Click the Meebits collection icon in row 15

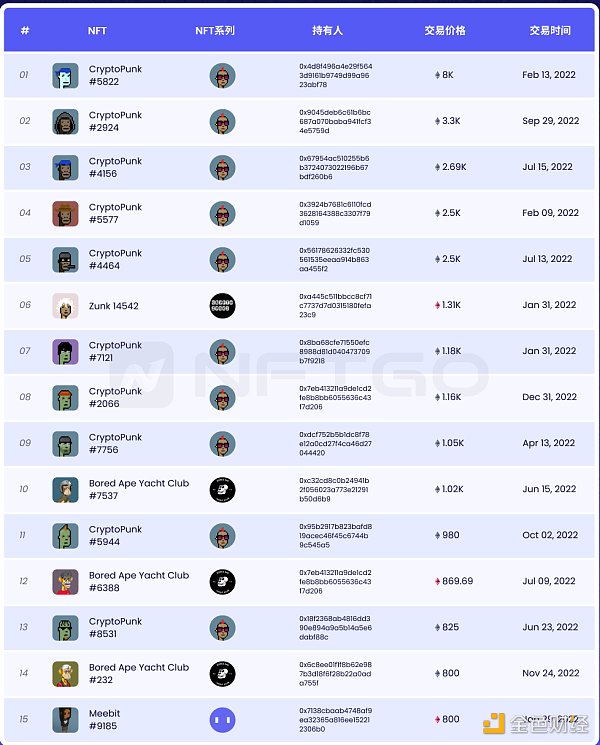pos(222,720)
